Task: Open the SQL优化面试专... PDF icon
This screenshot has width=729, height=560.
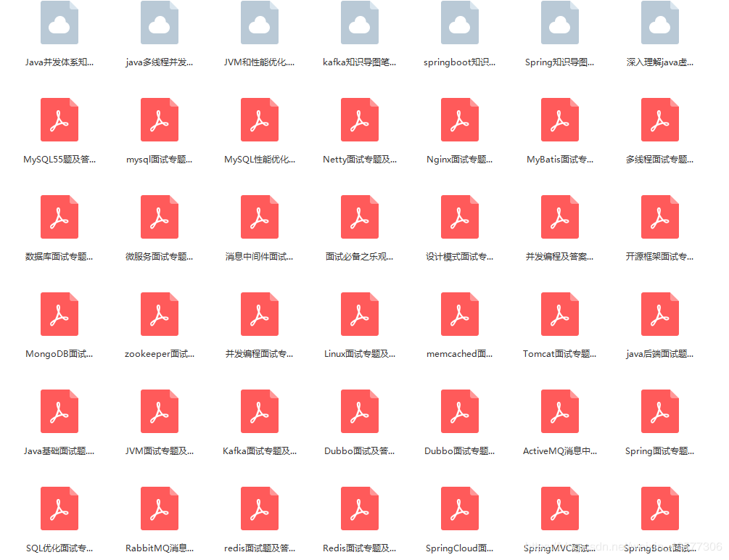Action: tap(59, 508)
